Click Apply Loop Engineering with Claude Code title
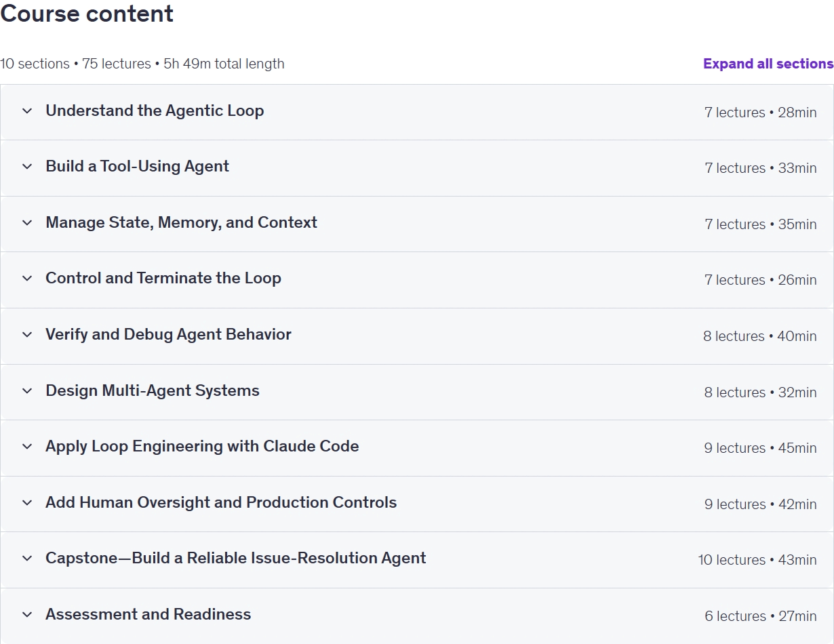 pos(202,447)
